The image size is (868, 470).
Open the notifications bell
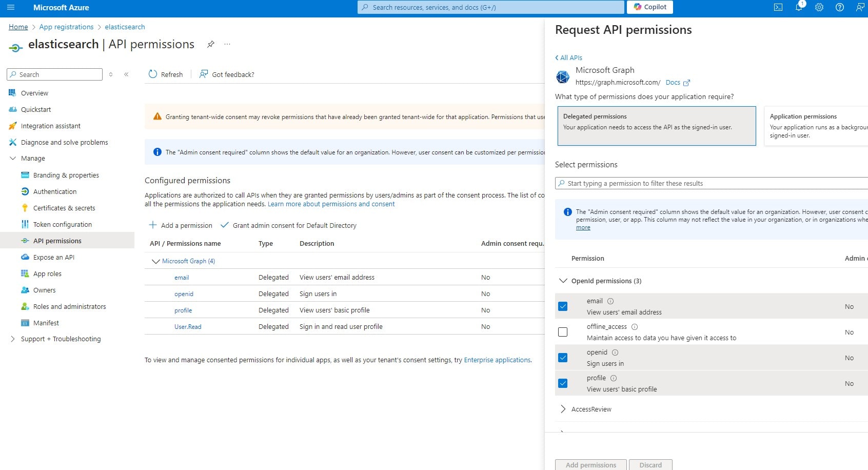click(799, 7)
